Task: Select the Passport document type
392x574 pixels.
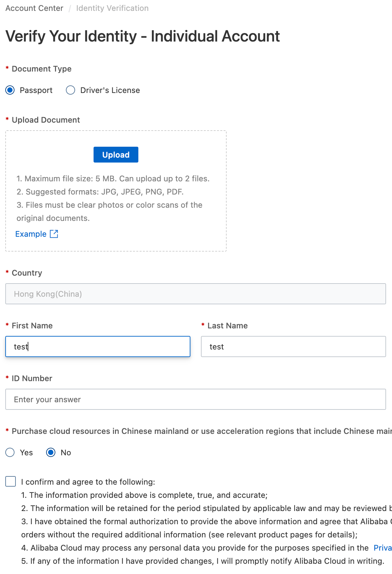Action: (10, 90)
